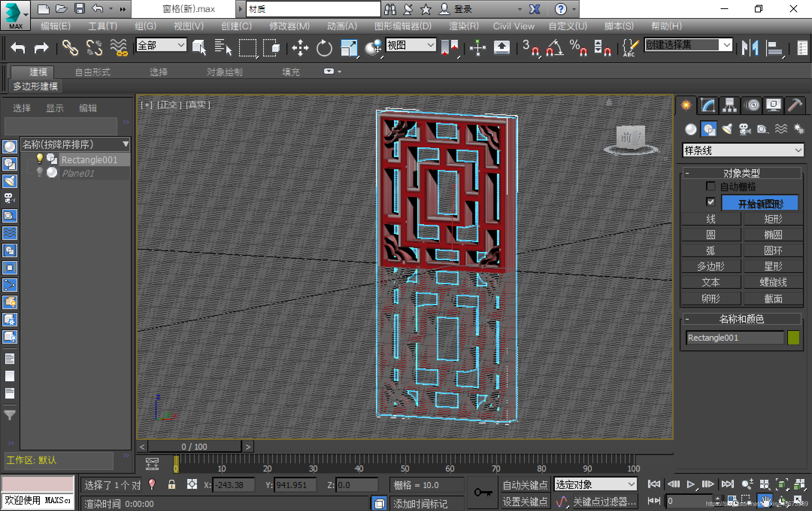Select the Move transform tool
Screen dimensions: 812x511
(300, 48)
